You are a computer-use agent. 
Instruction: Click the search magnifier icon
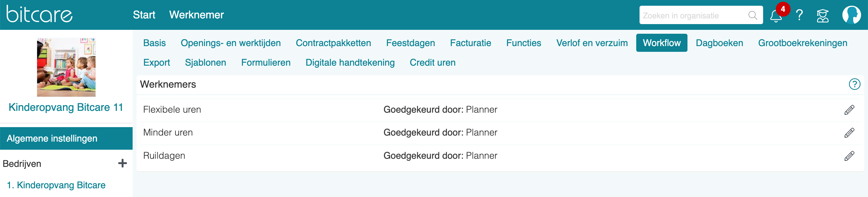[x=753, y=15]
